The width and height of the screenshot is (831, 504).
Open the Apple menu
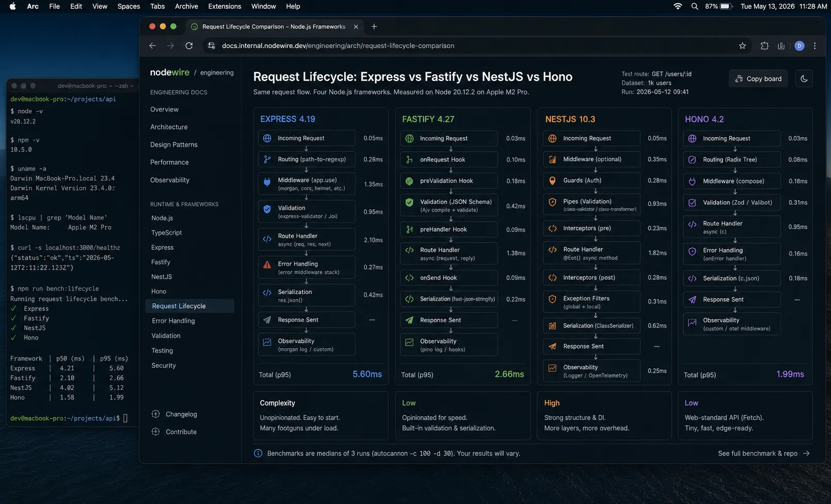[13, 6]
